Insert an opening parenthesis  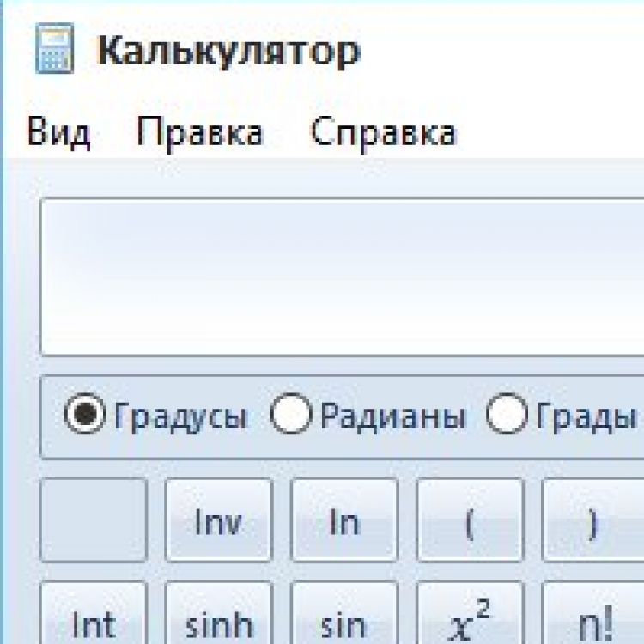[x=470, y=521]
